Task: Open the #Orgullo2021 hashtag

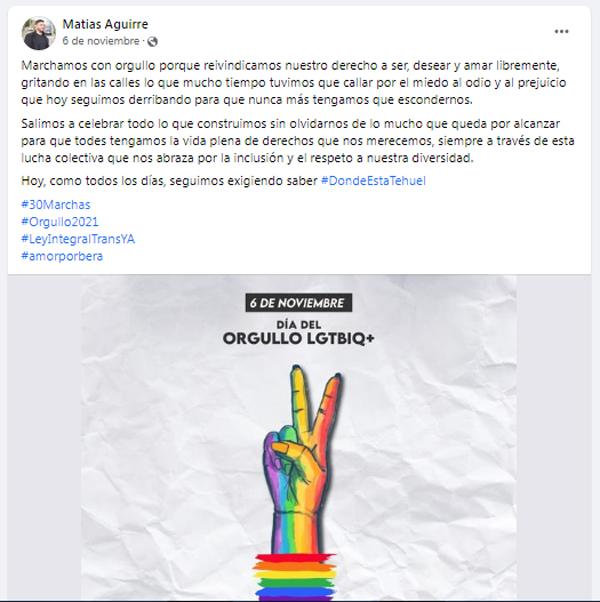Action: pyautogui.click(x=60, y=222)
